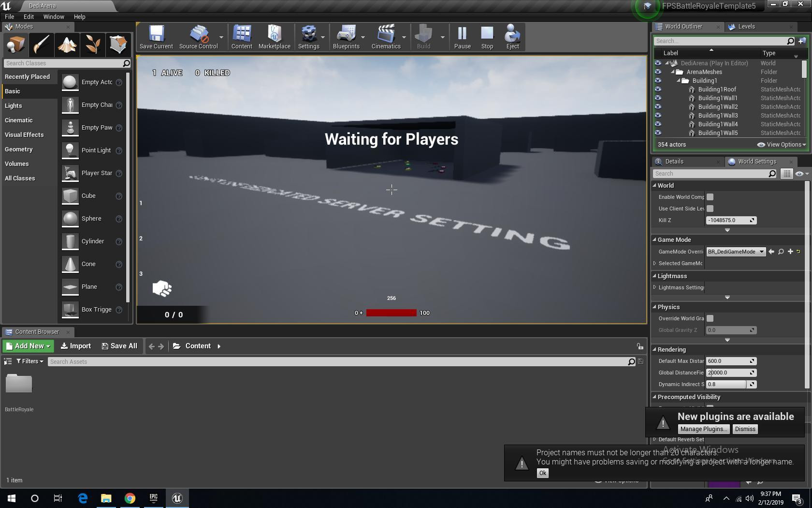Open the Marketplace toolbar icon
Screen dimensions: 812x508
click(275, 37)
